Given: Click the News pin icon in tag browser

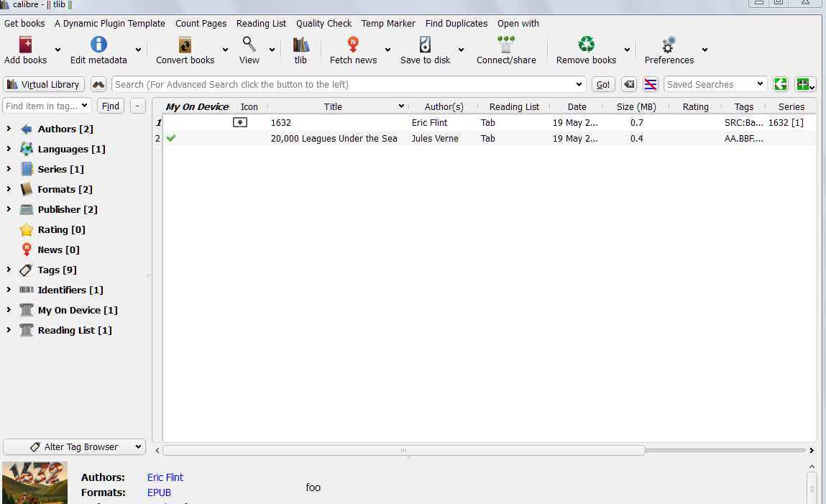Looking at the screenshot, I should 27,249.
